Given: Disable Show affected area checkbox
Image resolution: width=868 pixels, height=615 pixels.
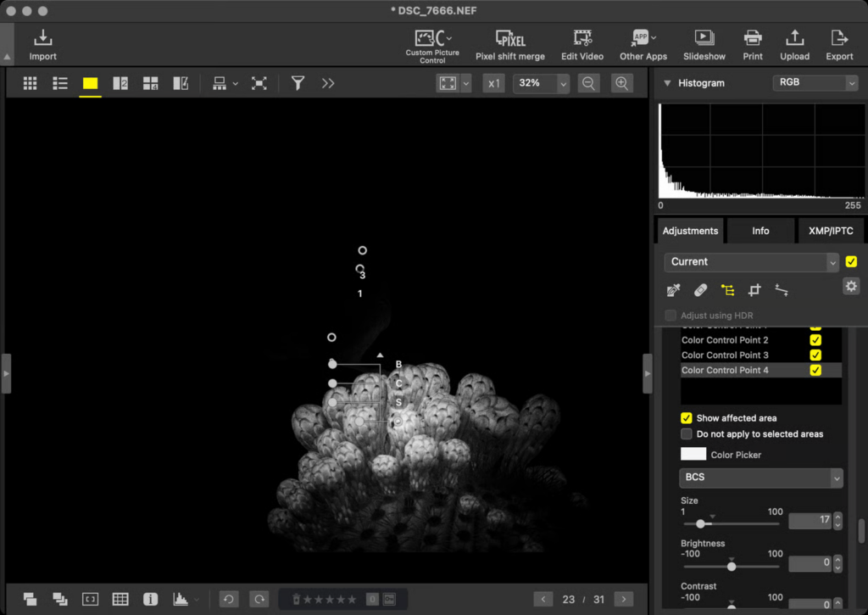Looking at the screenshot, I should [687, 418].
